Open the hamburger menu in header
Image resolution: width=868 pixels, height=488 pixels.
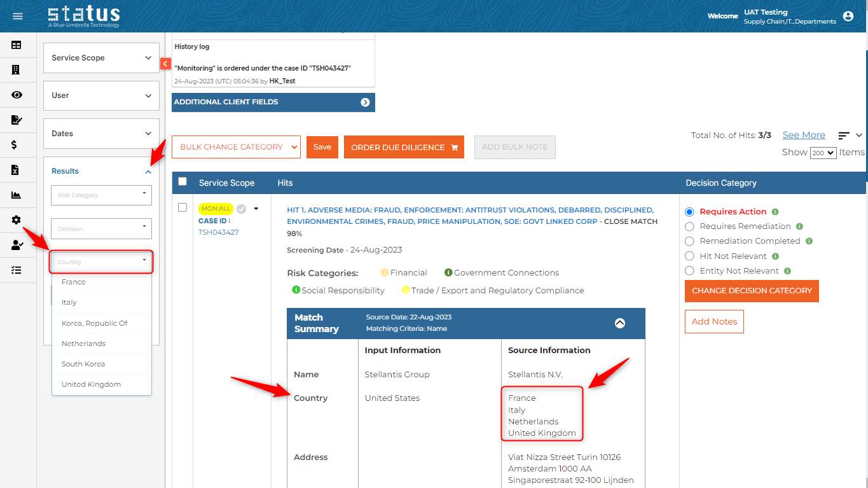[x=17, y=16]
